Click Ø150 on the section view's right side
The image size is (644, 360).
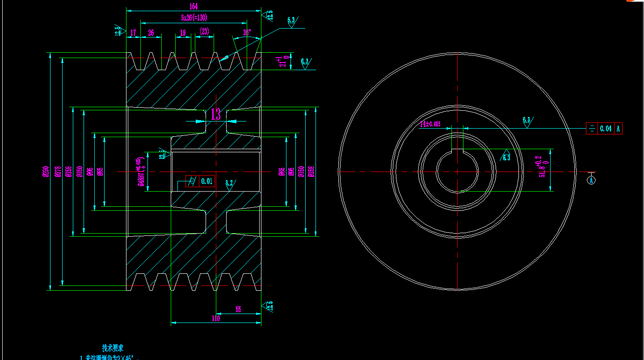coord(301,172)
